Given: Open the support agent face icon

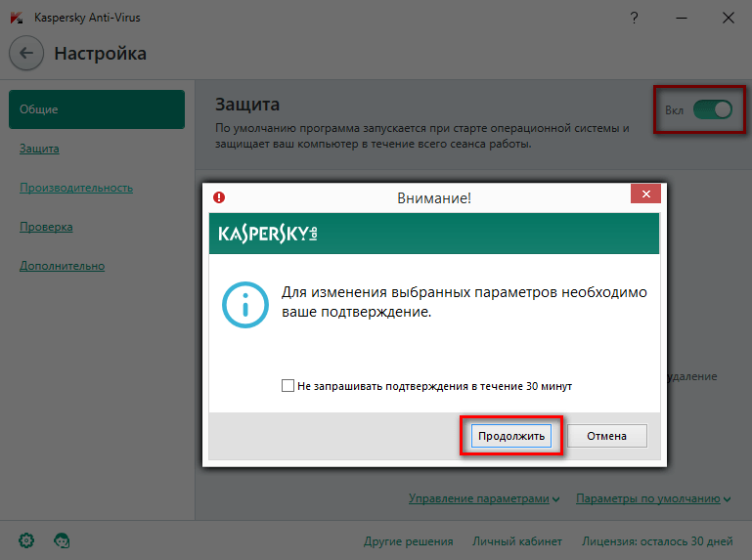Looking at the screenshot, I should [62, 540].
